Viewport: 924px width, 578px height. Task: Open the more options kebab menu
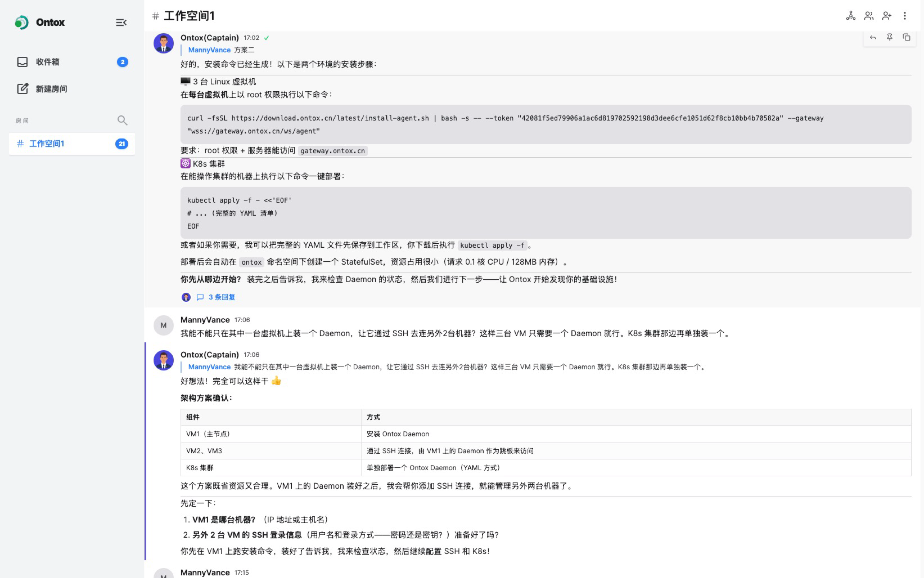(905, 16)
